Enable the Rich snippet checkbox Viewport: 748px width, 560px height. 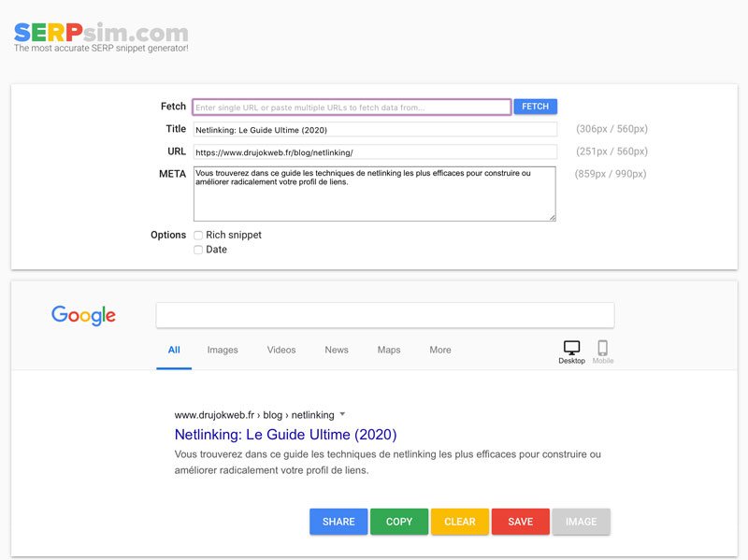coord(198,236)
